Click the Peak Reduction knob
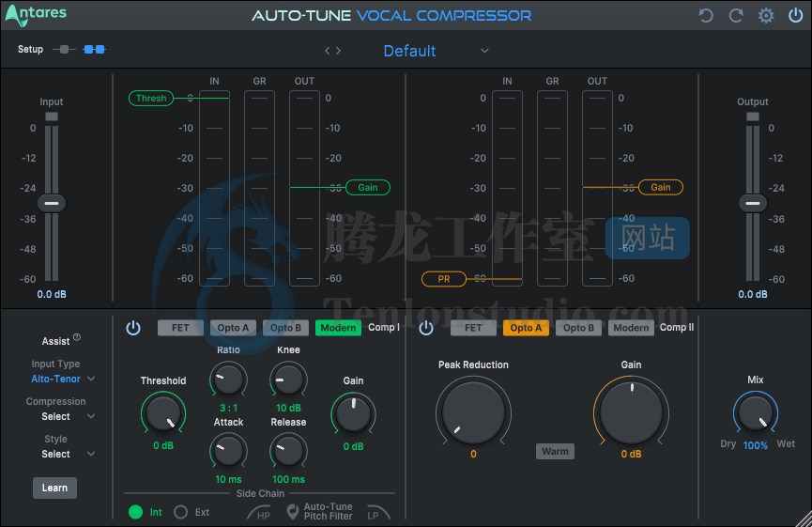Screen dimensions: 812x527 click(473, 412)
